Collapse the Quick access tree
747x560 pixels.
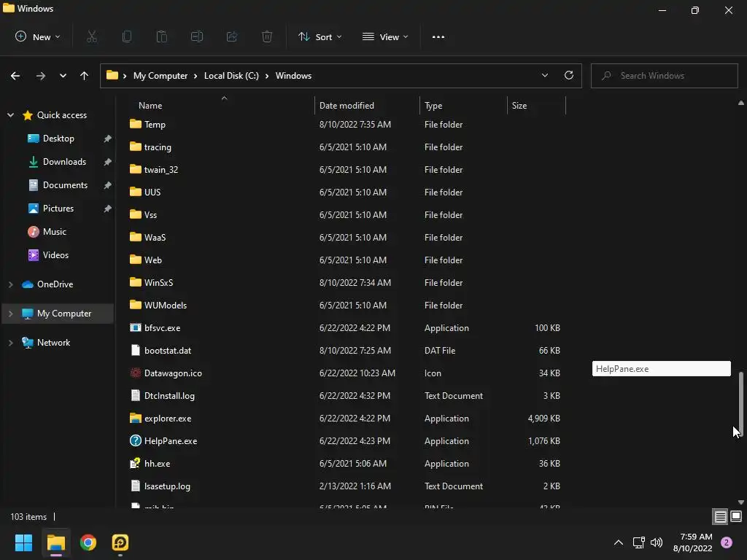10,114
